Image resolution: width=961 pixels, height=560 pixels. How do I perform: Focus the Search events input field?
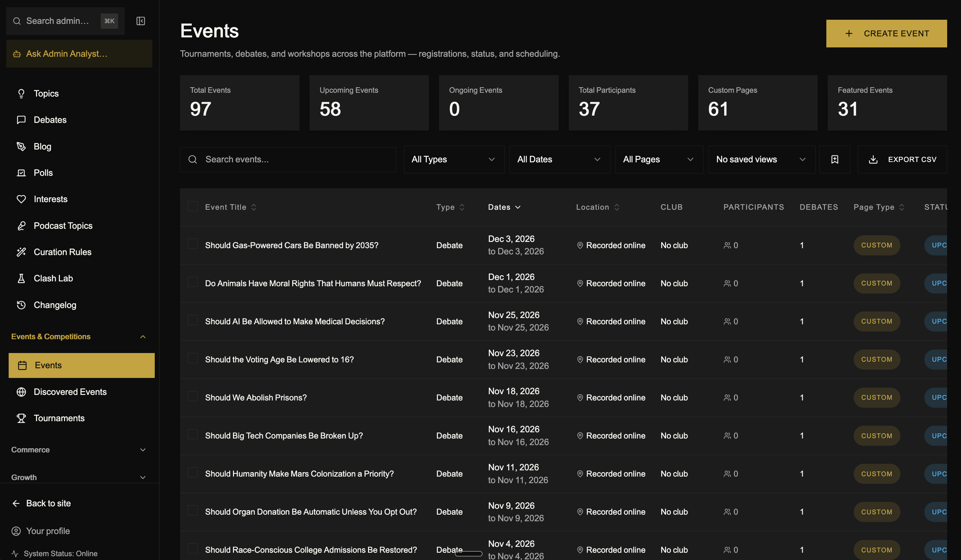pyautogui.click(x=288, y=159)
